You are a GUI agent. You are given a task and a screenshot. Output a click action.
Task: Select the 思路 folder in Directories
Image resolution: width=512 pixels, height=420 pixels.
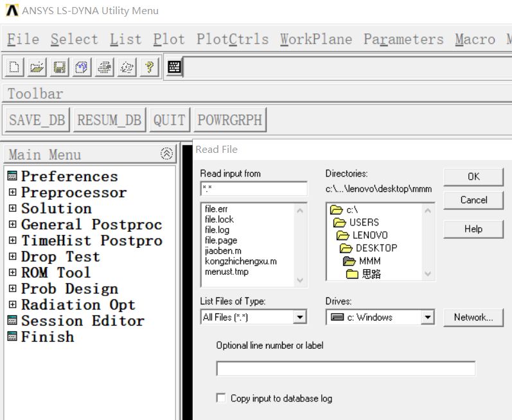point(364,274)
